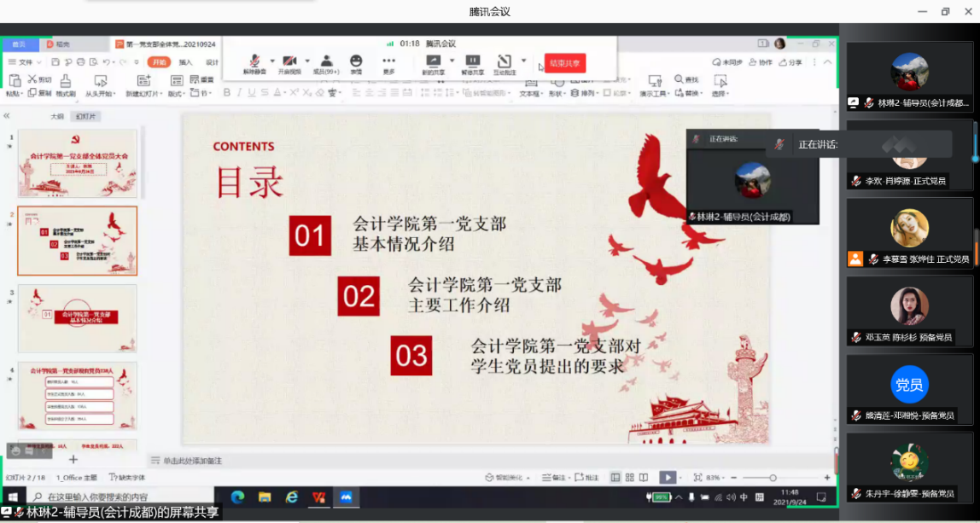Toggle underline text formatting

coord(252,92)
